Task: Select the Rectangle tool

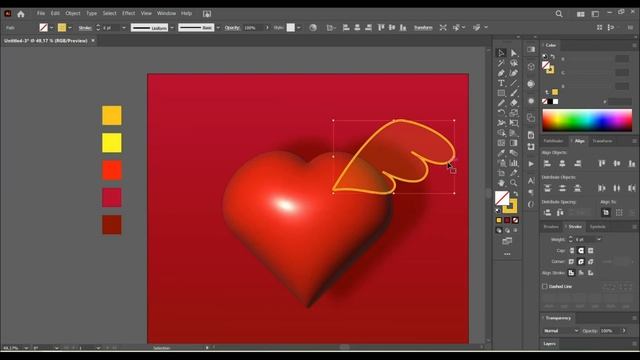Action: pyautogui.click(x=501, y=93)
